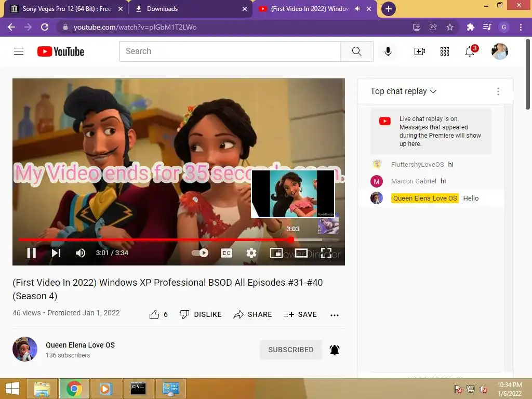Reload the page
532x399 pixels.
45,27
